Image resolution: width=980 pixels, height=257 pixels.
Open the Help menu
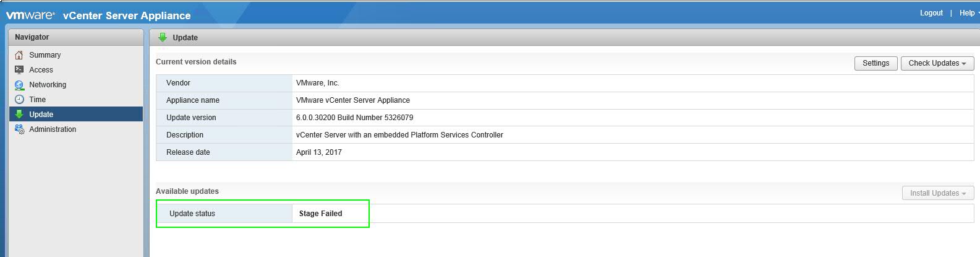pyautogui.click(x=968, y=13)
